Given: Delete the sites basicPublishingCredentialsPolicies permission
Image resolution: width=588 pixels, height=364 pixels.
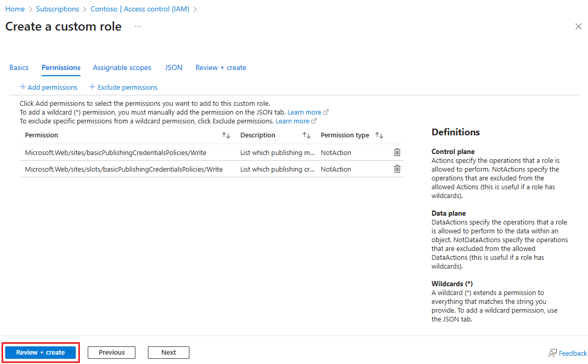Looking at the screenshot, I should (x=397, y=152).
